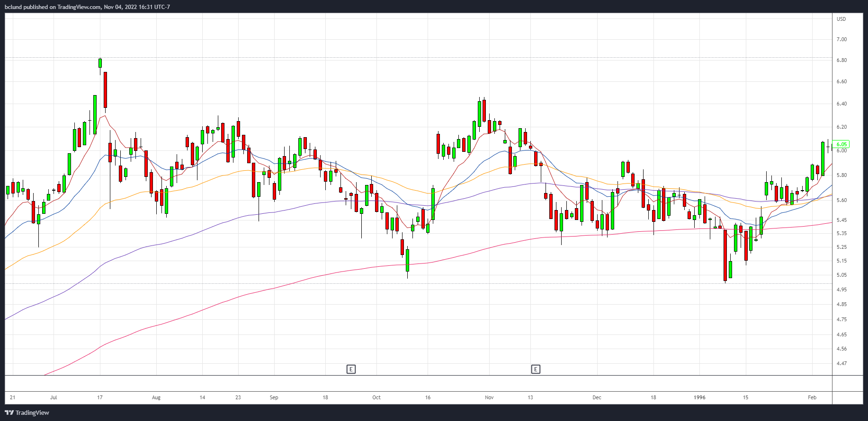The image size is (868, 421).
Task: Select the 5.15 price axis label
Action: tap(841, 261)
